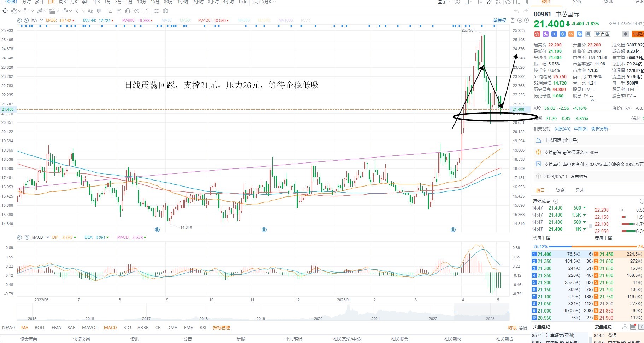644x343 pixels.
Task: Select the Tick timeframe
Action: [x=242, y=2]
